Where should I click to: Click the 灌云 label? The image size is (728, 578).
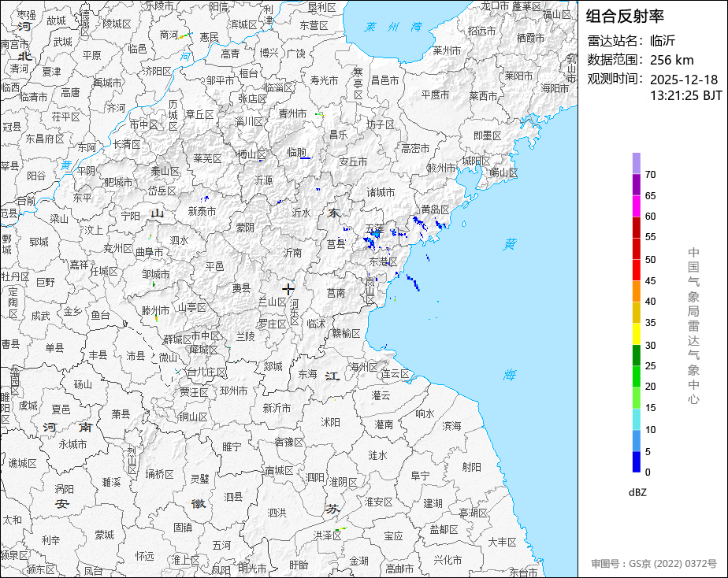[x=381, y=395]
